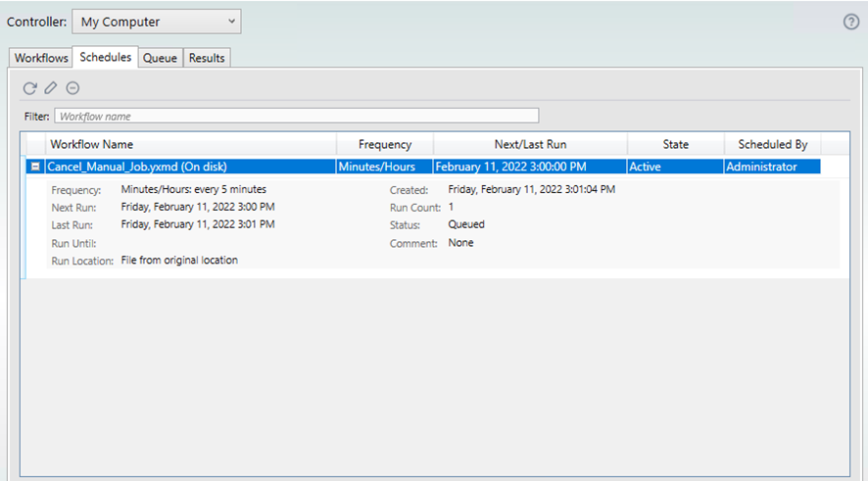Select the Schedules tab
Screen dimensions: 868x481
[105, 57]
